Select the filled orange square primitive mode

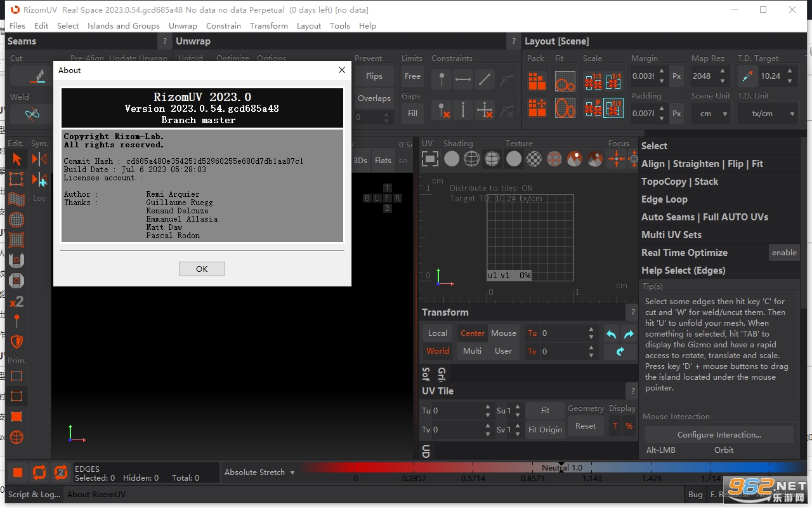(17, 417)
